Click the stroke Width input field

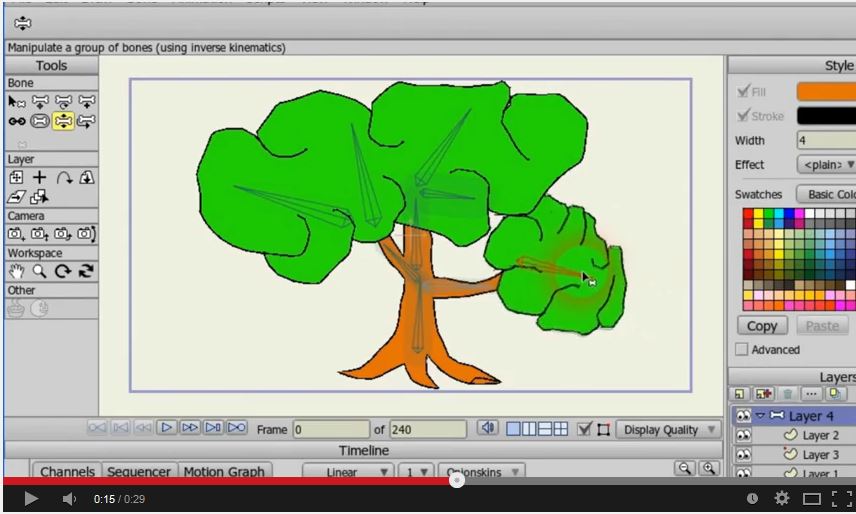(827, 140)
